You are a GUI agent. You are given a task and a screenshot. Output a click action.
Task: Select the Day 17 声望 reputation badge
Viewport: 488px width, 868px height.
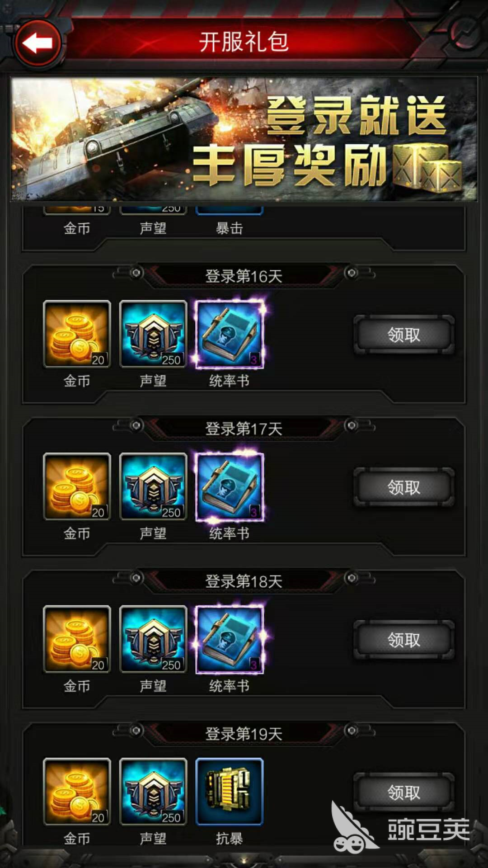coord(153,487)
